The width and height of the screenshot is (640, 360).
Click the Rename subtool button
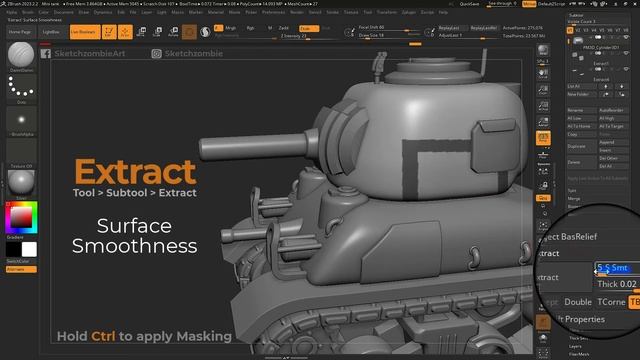click(x=582, y=110)
